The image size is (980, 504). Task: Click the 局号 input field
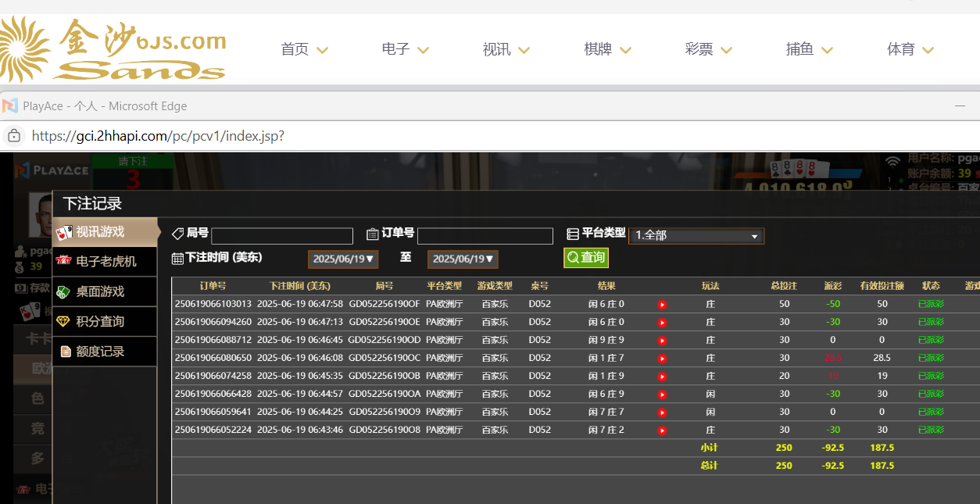click(282, 236)
